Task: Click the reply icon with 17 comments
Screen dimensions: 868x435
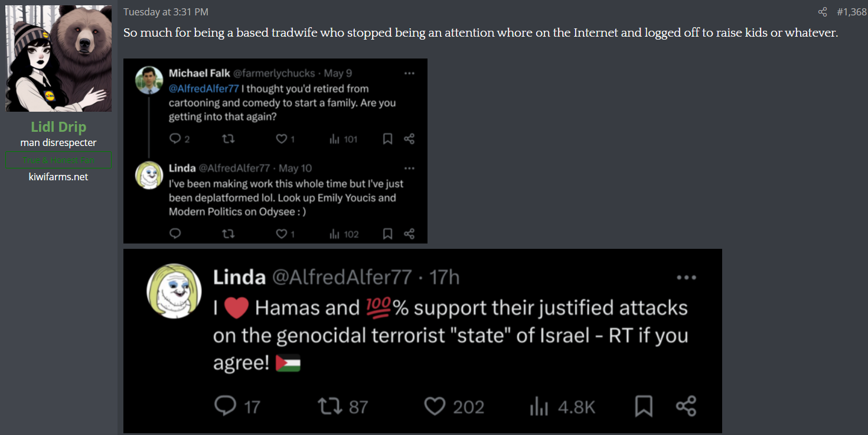Action: coord(225,406)
